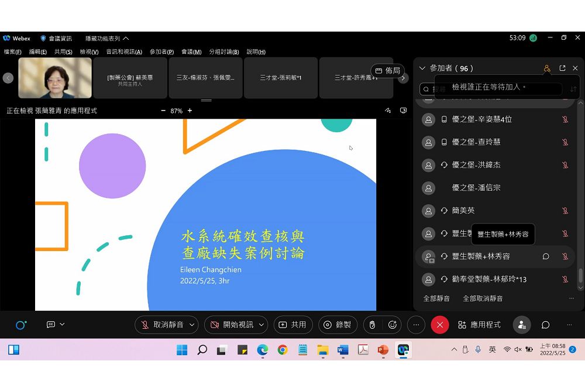Open emoji reactions icon
585x392 pixels.
pyautogui.click(x=392, y=325)
